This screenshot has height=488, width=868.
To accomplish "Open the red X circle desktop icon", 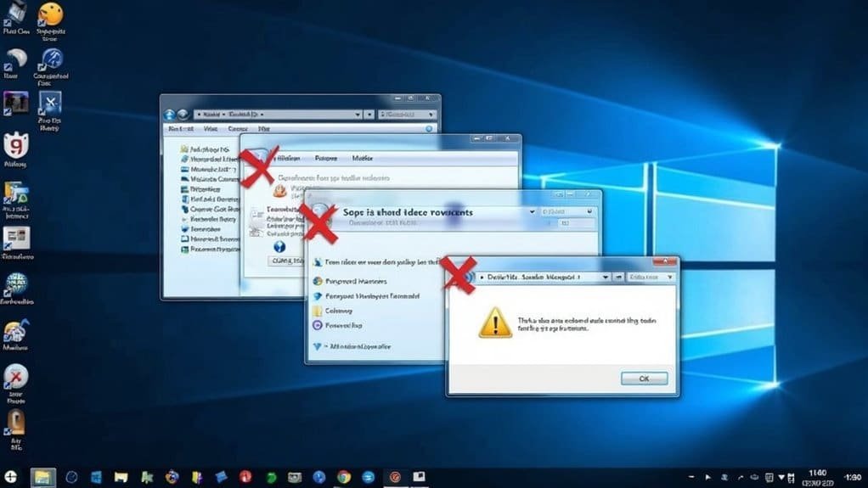I will pos(15,376).
